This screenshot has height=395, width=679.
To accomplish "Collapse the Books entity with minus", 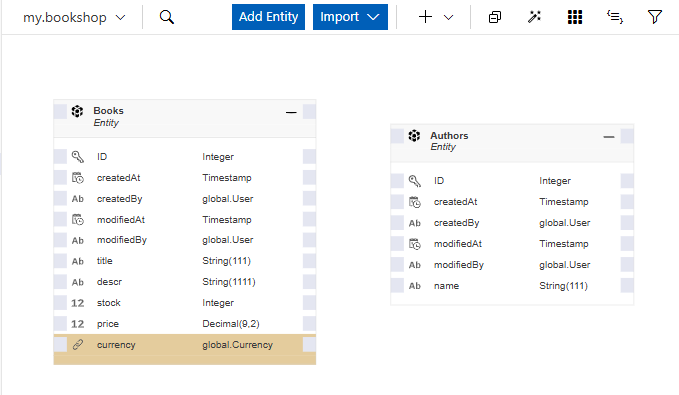I will click(291, 113).
